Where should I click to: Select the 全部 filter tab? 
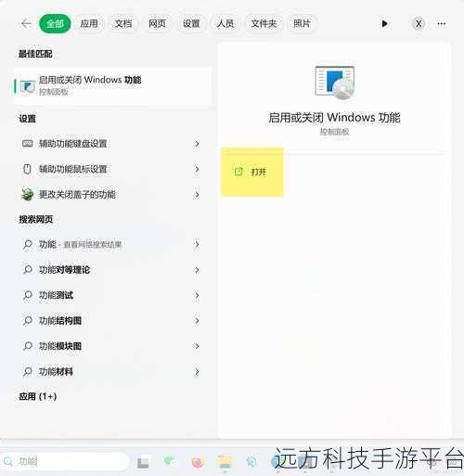point(55,23)
